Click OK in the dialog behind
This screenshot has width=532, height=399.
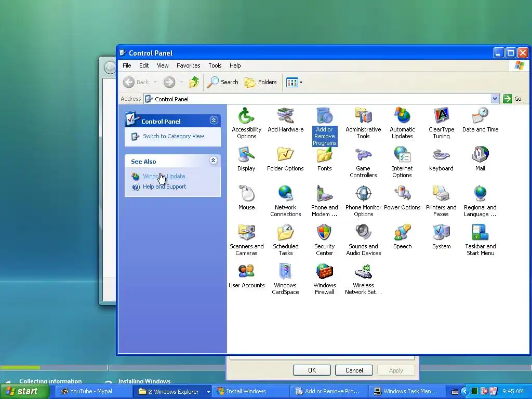[312, 370]
